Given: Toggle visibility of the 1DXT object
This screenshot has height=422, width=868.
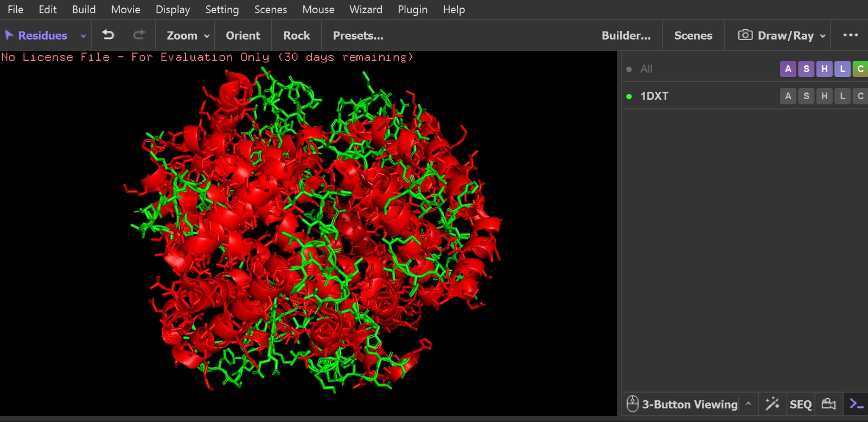Looking at the screenshot, I should [x=629, y=97].
